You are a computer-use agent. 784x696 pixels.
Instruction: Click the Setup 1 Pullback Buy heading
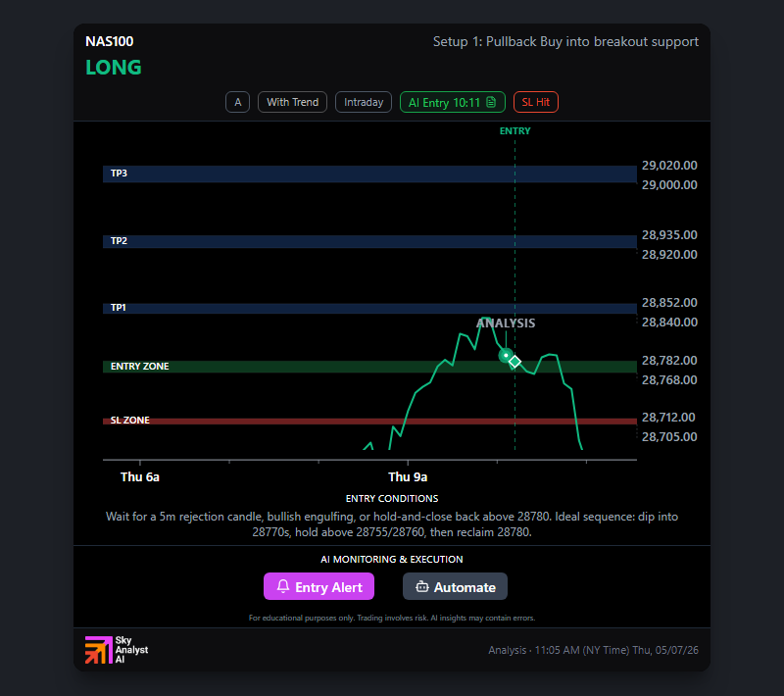(x=565, y=41)
